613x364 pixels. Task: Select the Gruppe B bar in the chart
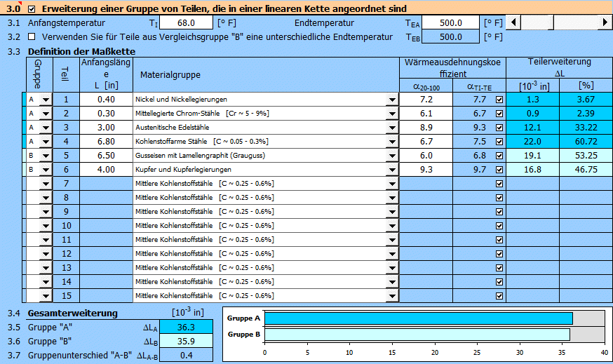coord(417,335)
